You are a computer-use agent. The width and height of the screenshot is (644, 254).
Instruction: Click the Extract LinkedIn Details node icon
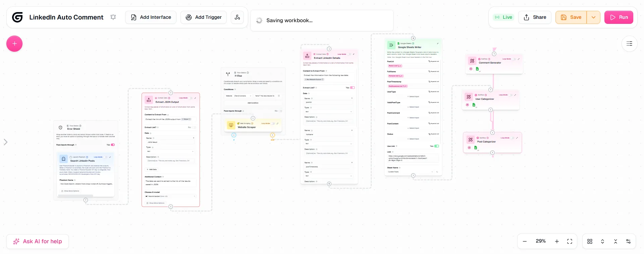click(307, 56)
